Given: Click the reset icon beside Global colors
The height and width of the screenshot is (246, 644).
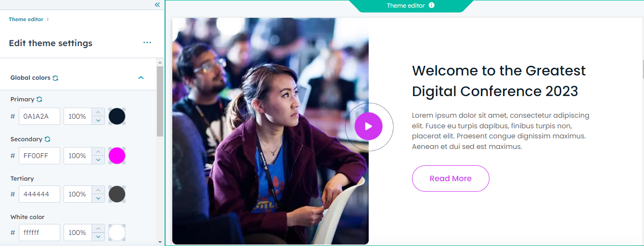Looking at the screenshot, I should (55, 78).
